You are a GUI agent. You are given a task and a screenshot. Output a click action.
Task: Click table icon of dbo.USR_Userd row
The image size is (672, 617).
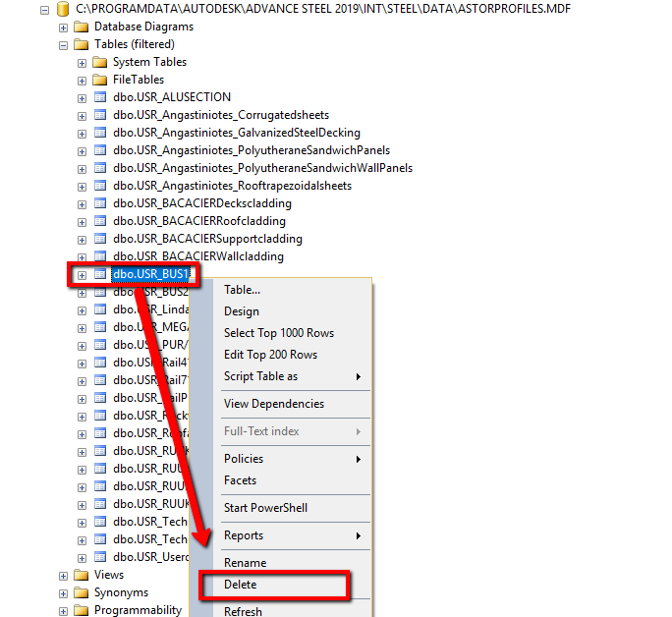point(100,557)
